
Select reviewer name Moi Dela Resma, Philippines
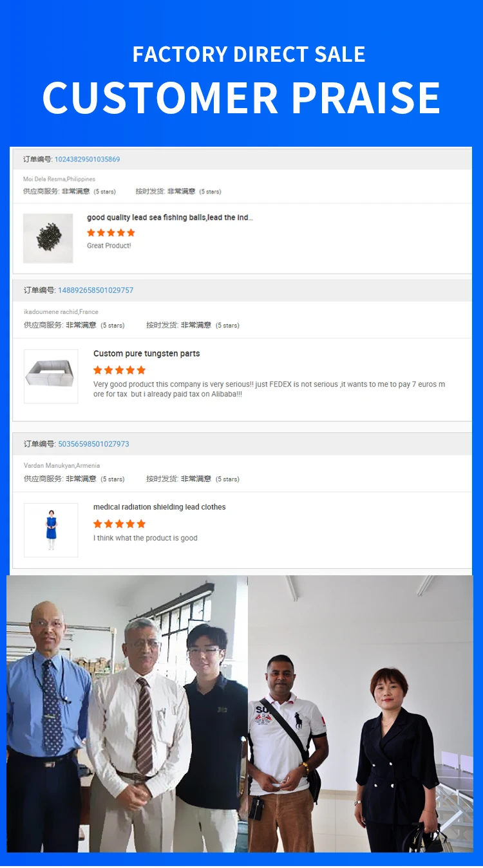click(59, 179)
